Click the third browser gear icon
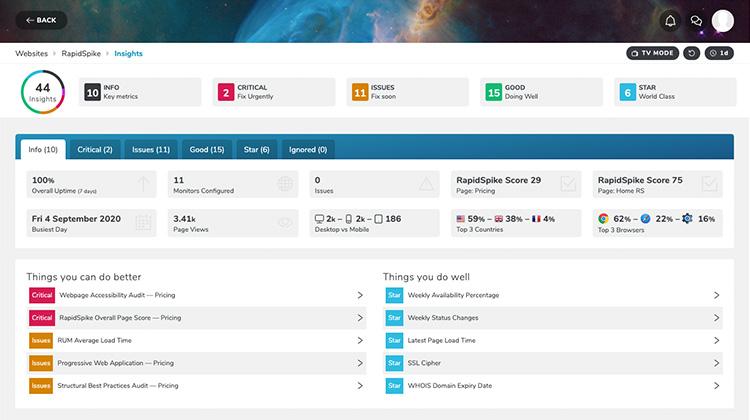 tap(687, 219)
